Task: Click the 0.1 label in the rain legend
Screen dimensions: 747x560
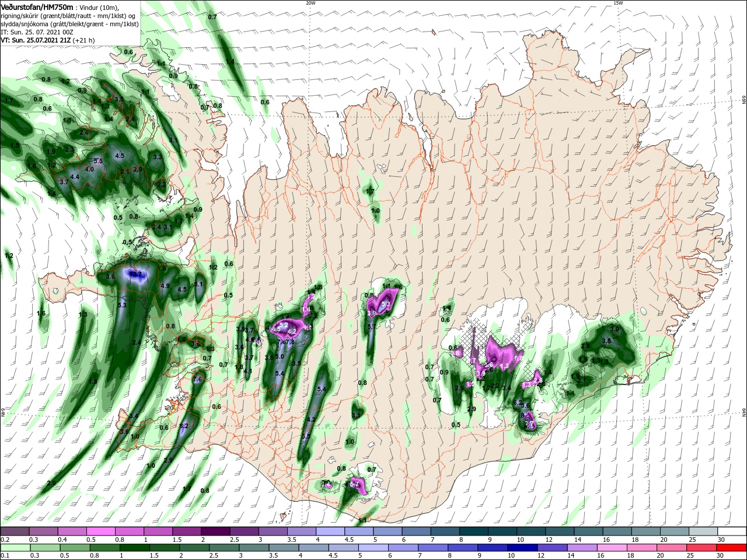Action: point(5,556)
